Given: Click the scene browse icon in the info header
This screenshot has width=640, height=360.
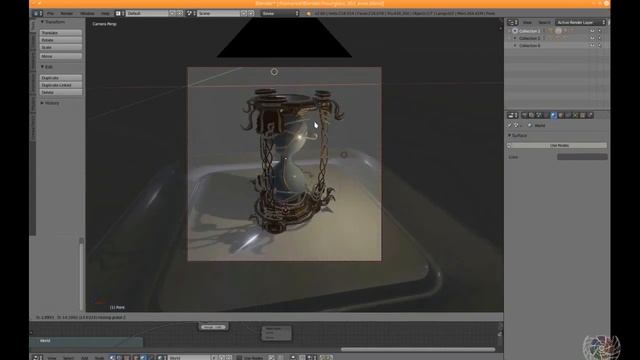Looking at the screenshot, I should 191,13.
